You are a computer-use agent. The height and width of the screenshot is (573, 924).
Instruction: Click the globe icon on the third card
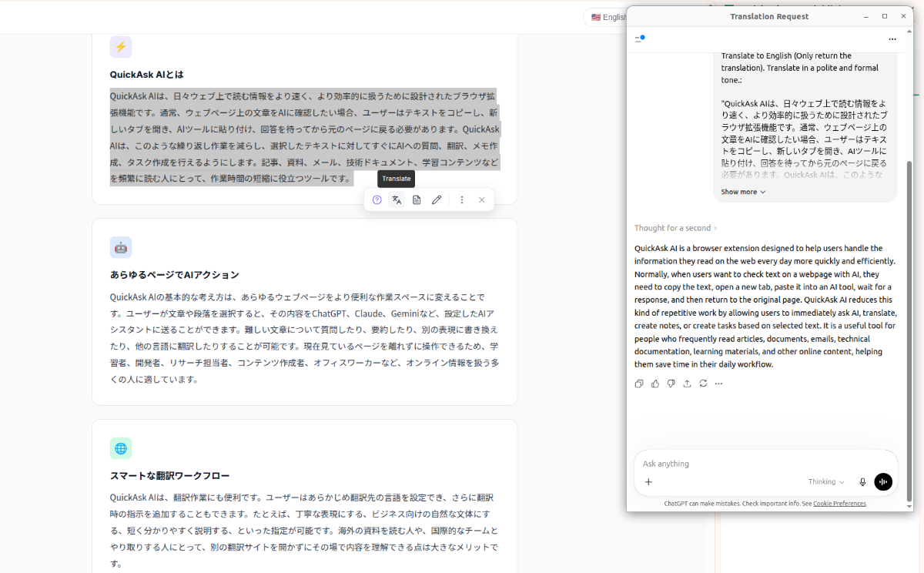click(x=121, y=448)
